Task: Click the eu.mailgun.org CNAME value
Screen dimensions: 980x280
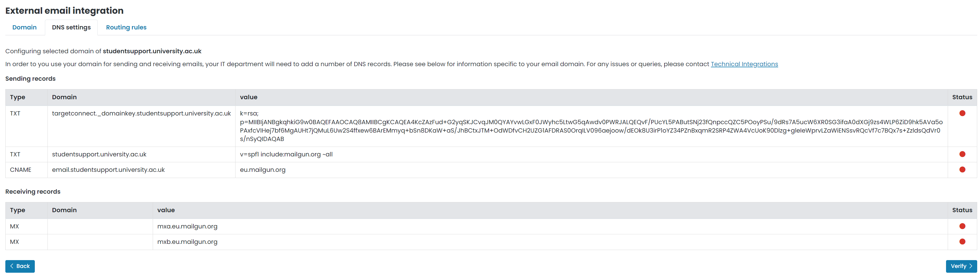Action: pos(262,170)
